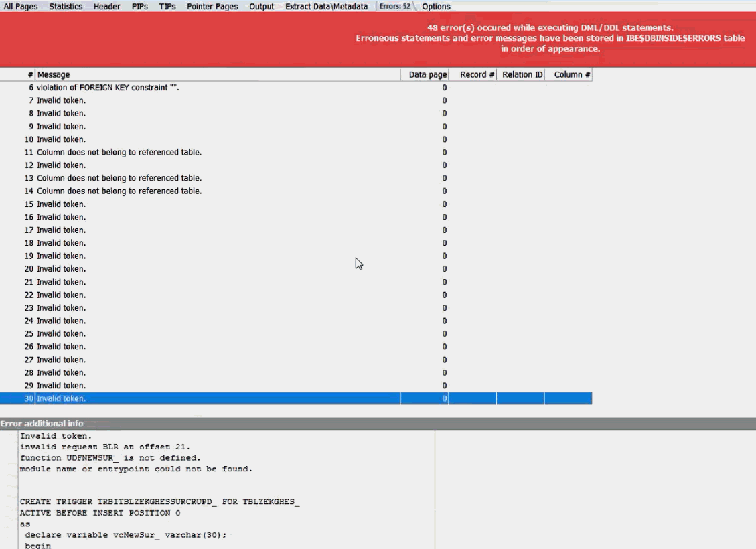Open the Extract Data\Metadata tab
The height and width of the screenshot is (549, 756).
point(326,6)
